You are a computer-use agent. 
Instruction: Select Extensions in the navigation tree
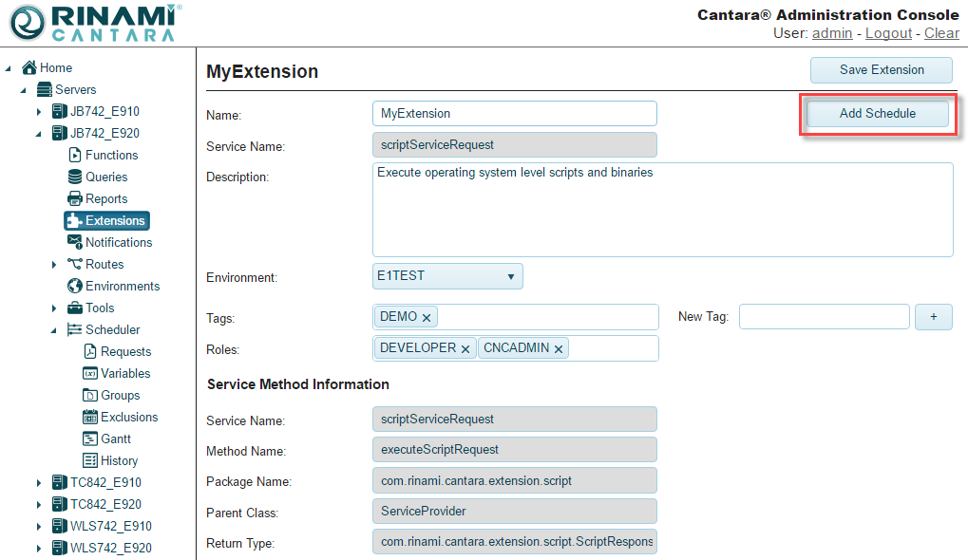tap(107, 220)
